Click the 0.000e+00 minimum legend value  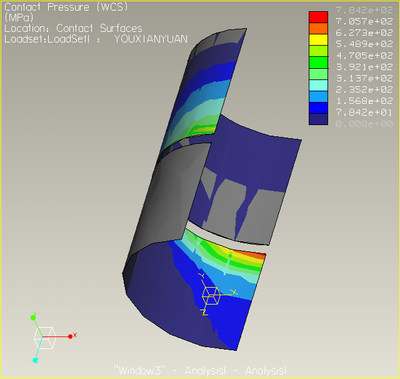[364, 124]
